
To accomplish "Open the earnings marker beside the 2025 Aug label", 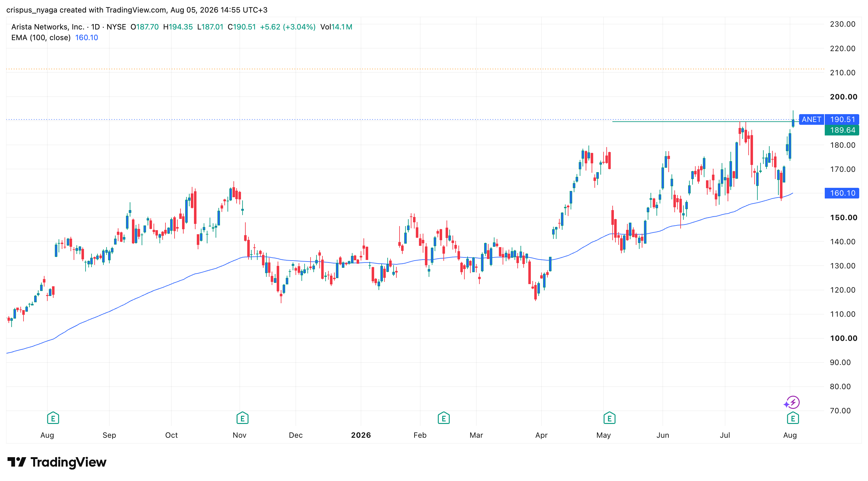I will tap(53, 418).
